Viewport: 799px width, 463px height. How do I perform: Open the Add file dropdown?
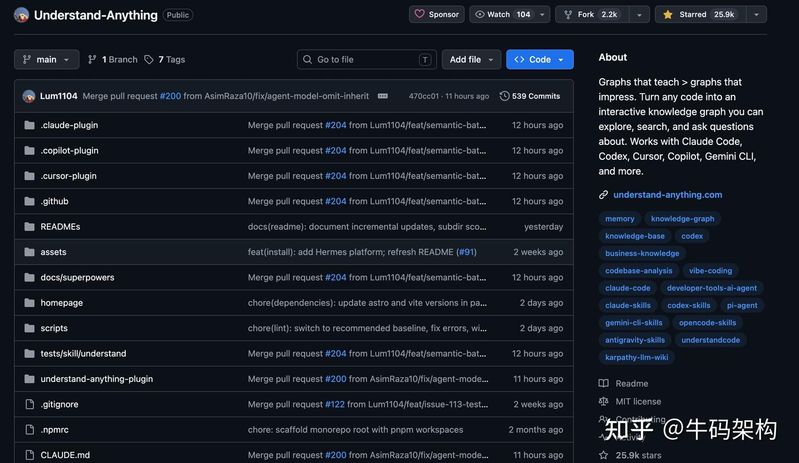click(471, 60)
